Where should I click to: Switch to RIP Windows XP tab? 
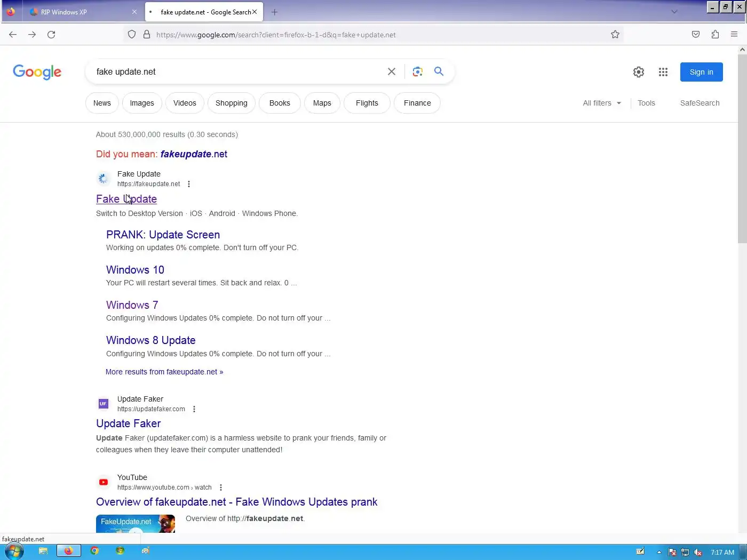(x=83, y=12)
